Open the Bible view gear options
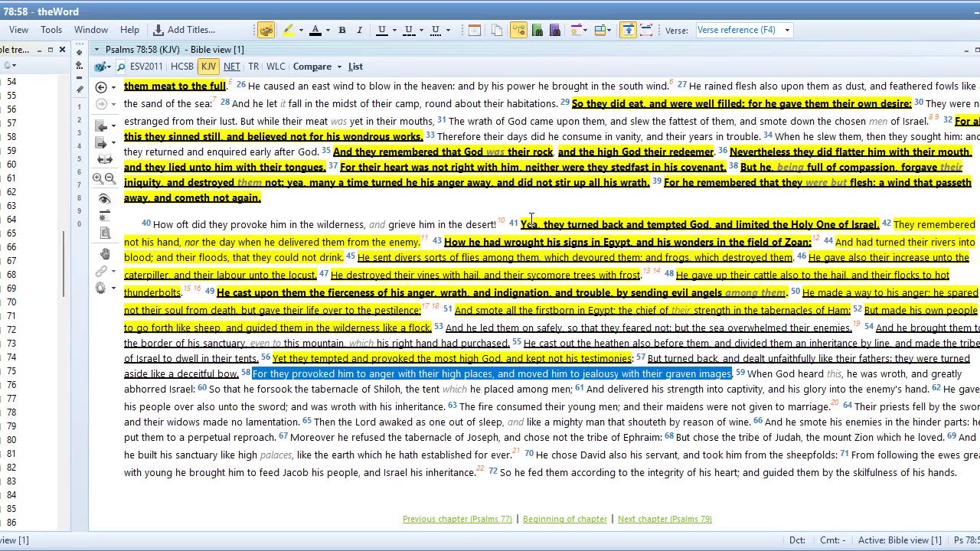 tap(100, 288)
